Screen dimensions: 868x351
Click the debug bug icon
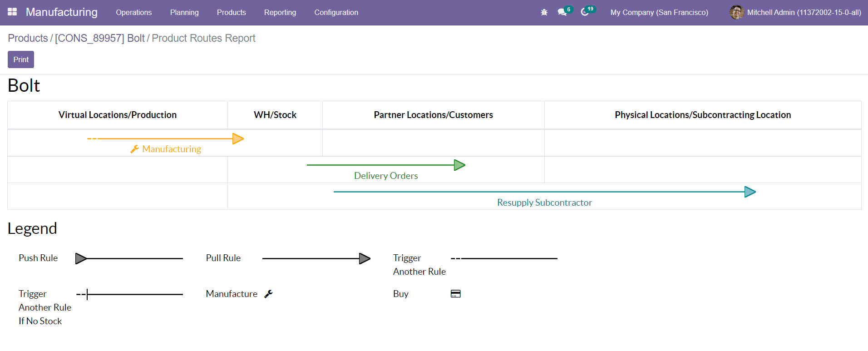[544, 12]
